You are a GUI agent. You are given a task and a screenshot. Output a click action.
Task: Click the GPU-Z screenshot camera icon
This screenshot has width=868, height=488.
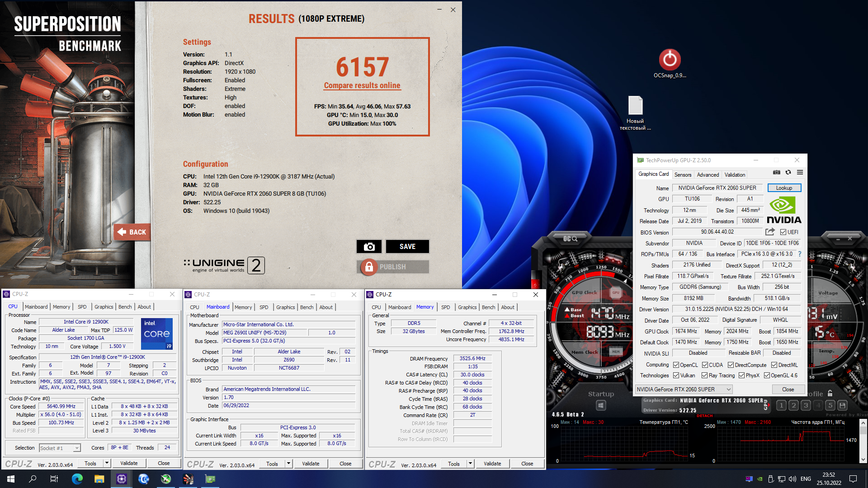click(x=776, y=173)
